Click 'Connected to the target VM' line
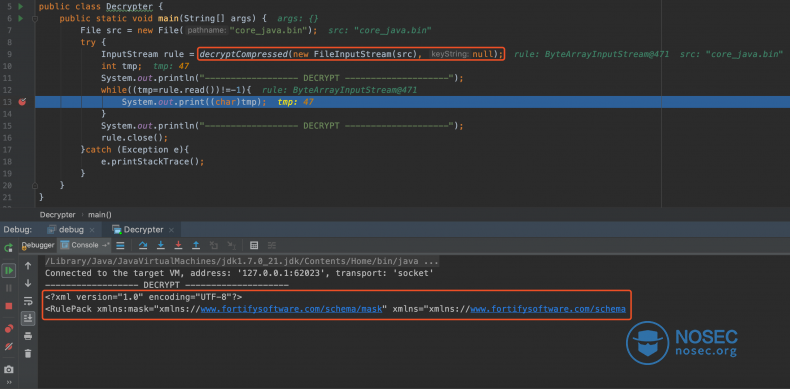 [x=239, y=274]
